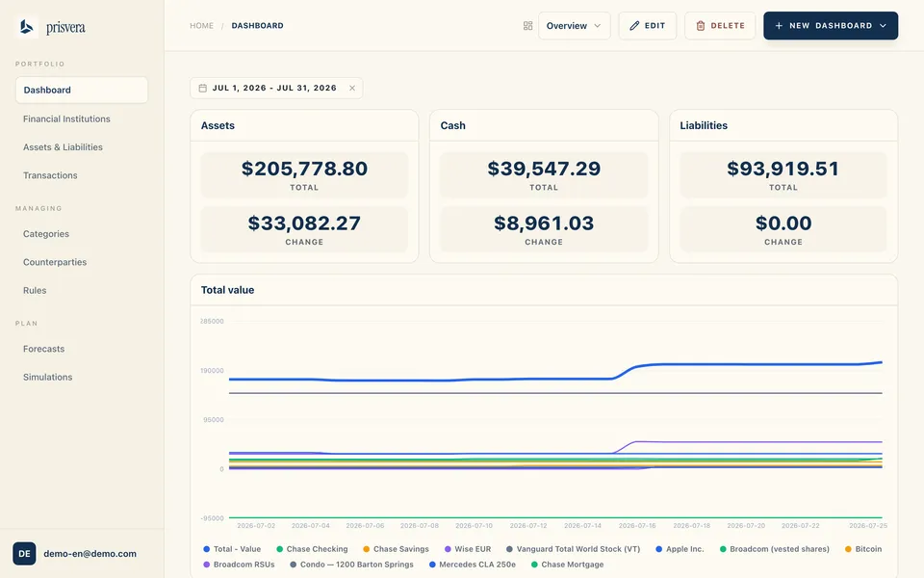This screenshot has width=924, height=578.
Task: Click the calendar icon in date filter
Action: tap(203, 88)
